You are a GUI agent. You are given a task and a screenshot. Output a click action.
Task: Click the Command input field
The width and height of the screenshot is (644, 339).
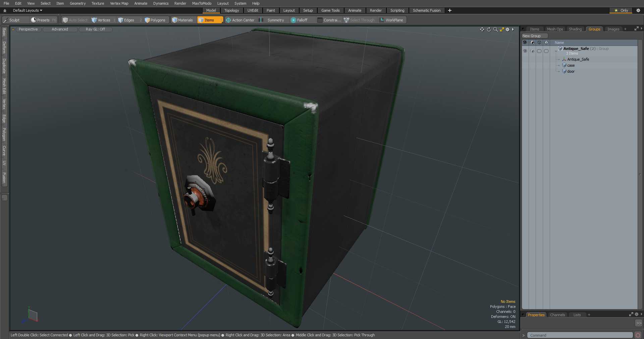(580, 335)
